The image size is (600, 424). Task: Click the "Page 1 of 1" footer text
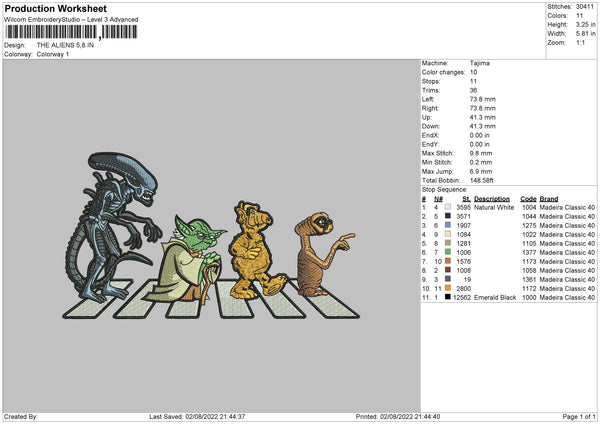click(x=579, y=417)
